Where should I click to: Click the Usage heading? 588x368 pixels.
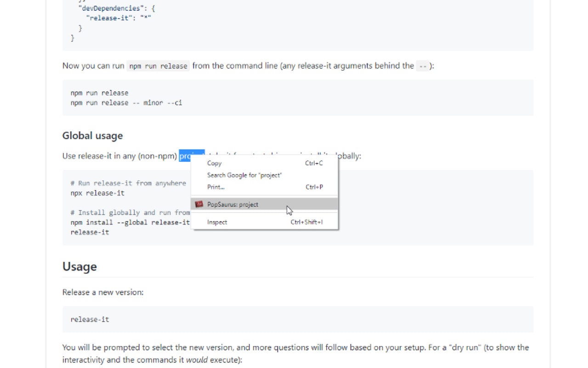(x=79, y=267)
